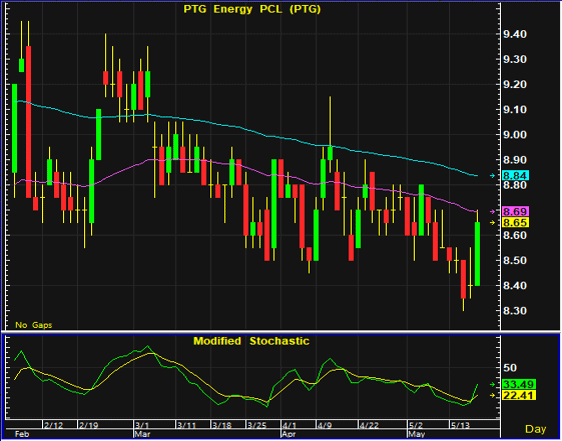Click the tall green last candlestick
The width and height of the screenshot is (562, 441).
tap(477, 254)
